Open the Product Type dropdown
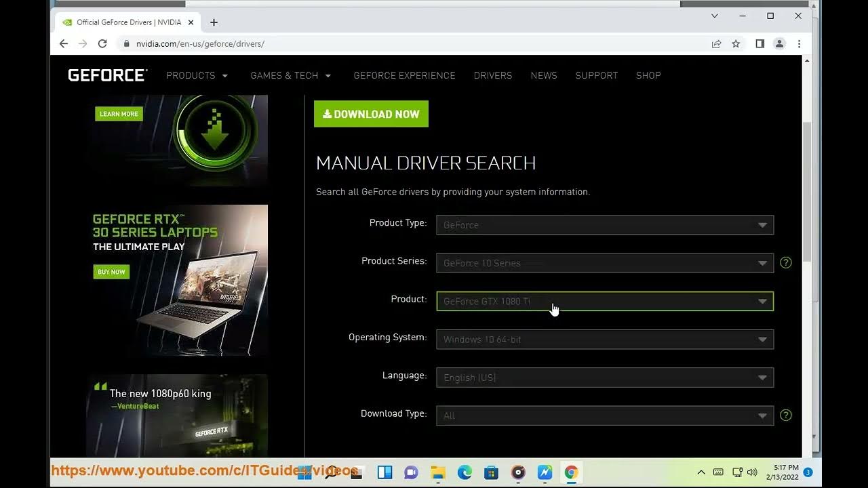The height and width of the screenshot is (488, 868). tap(605, 225)
